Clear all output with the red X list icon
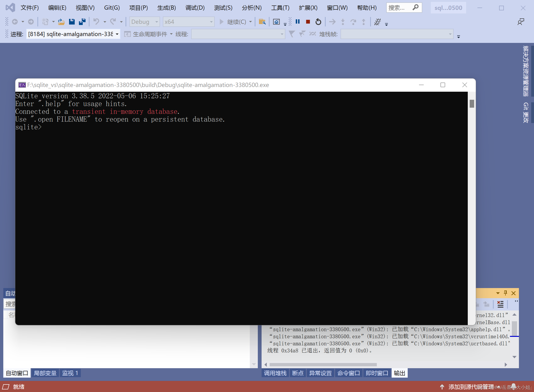This screenshot has height=392, width=534. pyautogui.click(x=500, y=304)
